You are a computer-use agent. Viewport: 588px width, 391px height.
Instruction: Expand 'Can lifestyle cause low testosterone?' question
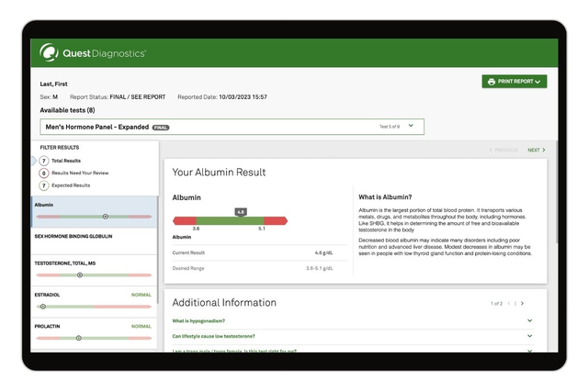tap(530, 336)
